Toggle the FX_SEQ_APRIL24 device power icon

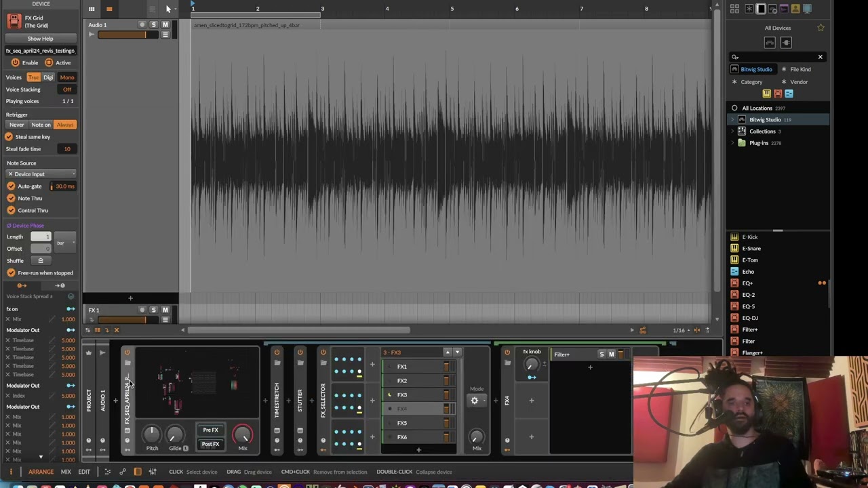pyautogui.click(x=127, y=352)
